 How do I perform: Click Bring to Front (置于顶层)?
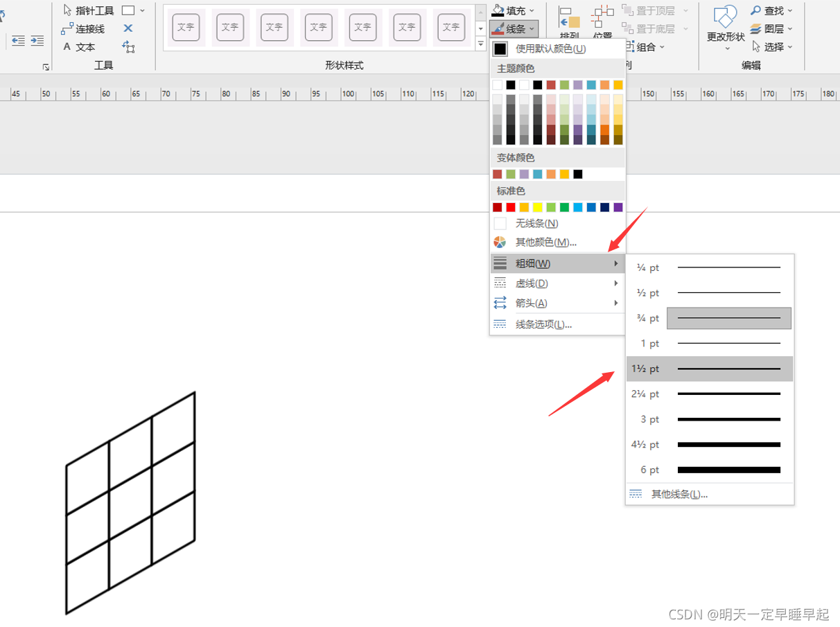pos(649,10)
